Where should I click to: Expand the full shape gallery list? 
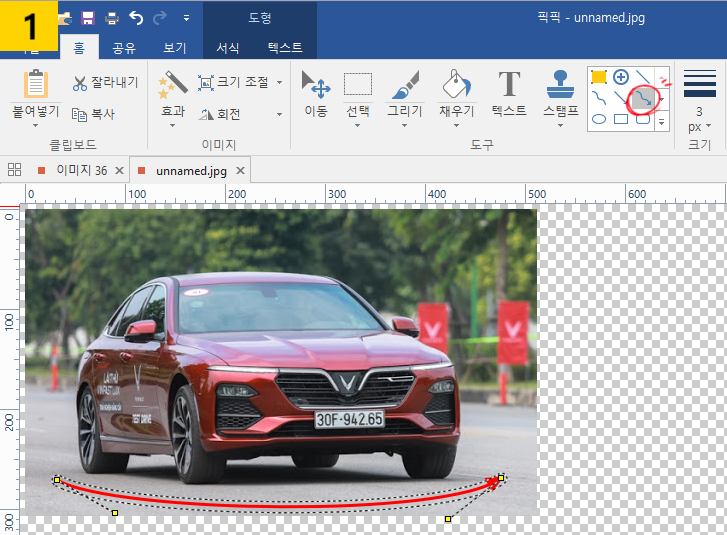(662, 121)
